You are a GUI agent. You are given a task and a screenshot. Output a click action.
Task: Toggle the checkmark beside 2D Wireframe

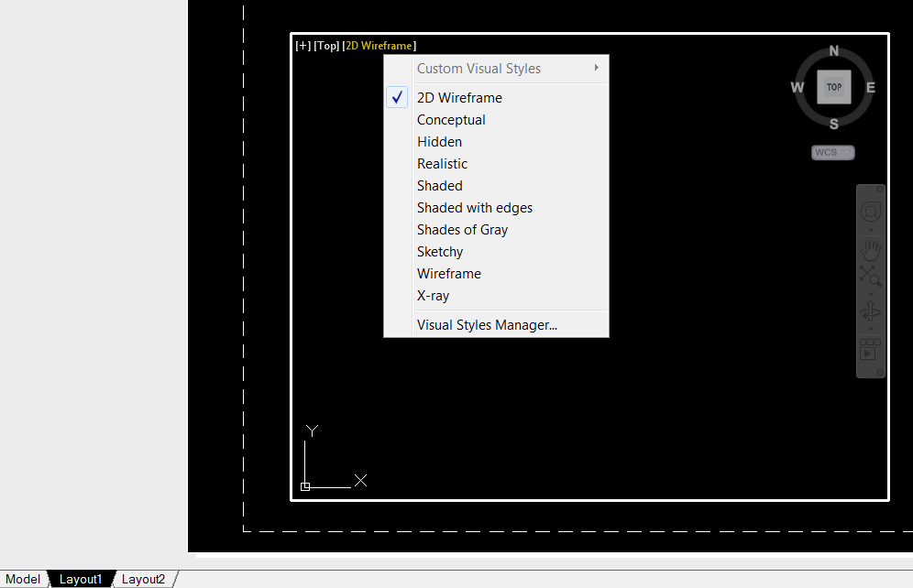pos(397,98)
